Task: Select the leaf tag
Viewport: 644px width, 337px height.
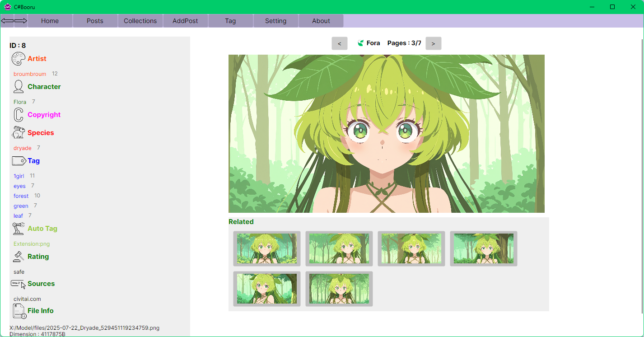Action: 18,216
